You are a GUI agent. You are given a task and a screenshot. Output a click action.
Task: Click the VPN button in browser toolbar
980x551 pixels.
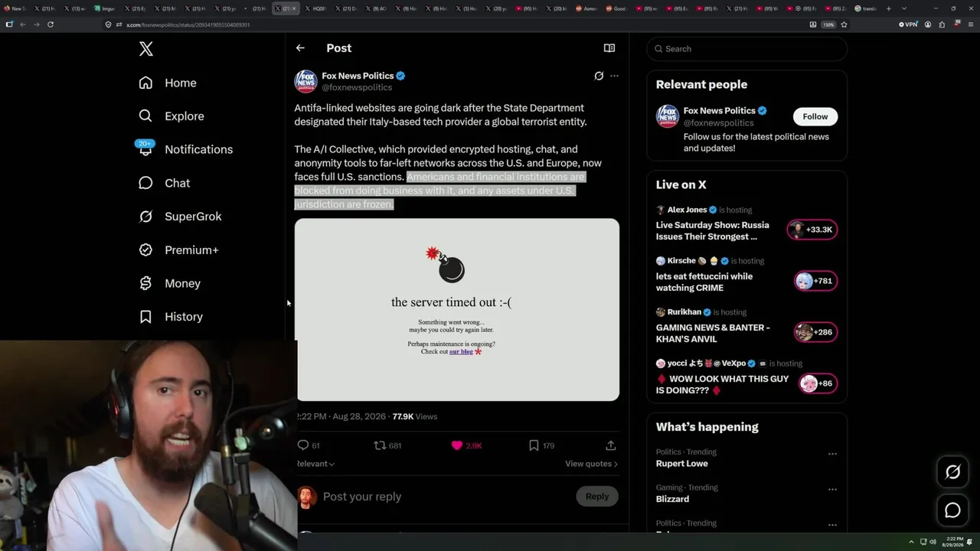click(x=908, y=24)
